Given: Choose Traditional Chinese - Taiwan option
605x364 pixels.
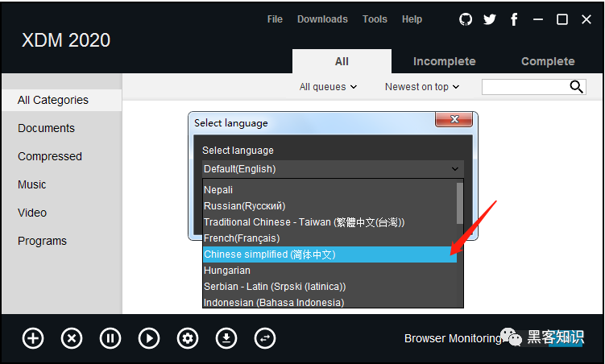Looking at the screenshot, I should coord(330,222).
